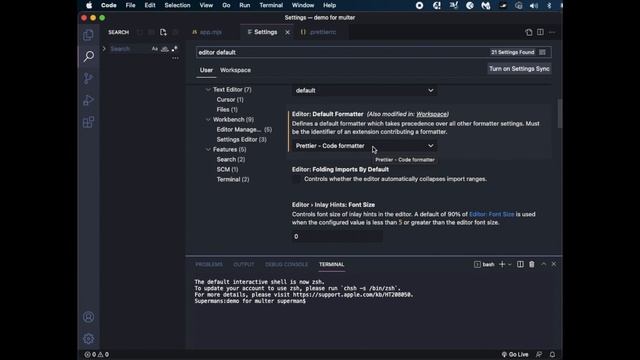Viewport: 640px width, 360px height.
Task: Click the Open Settings (JSON) icon
Action: pos(529,32)
